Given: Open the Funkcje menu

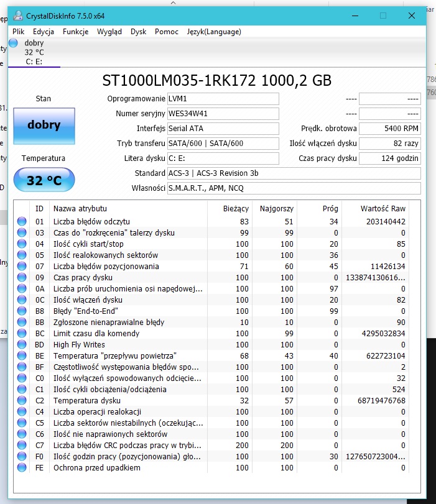Looking at the screenshot, I should [x=76, y=32].
